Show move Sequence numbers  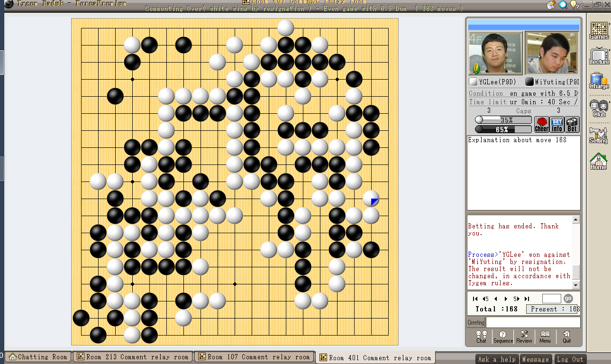pos(503,337)
